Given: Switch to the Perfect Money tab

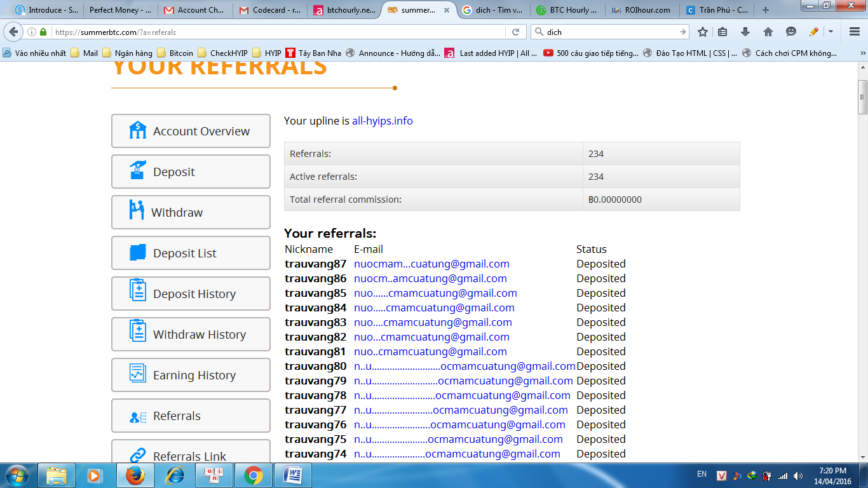Looking at the screenshot, I should click(x=119, y=10).
